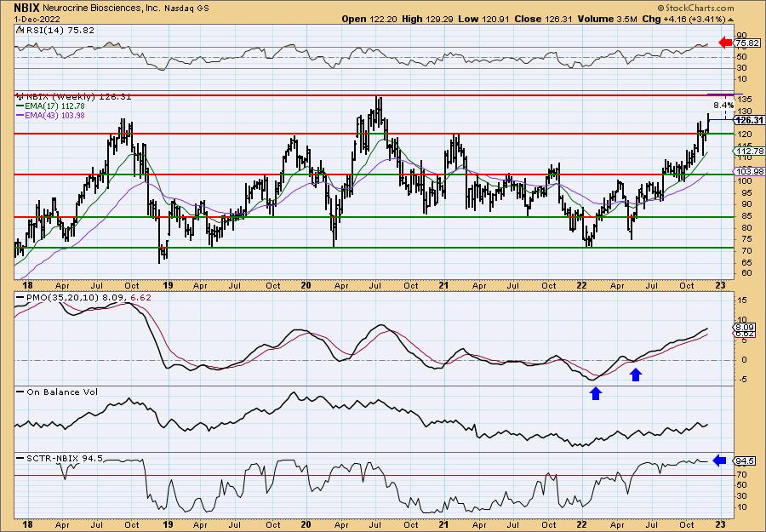
Task: Click the NBIX ticker symbol in header
Action: click(27, 8)
